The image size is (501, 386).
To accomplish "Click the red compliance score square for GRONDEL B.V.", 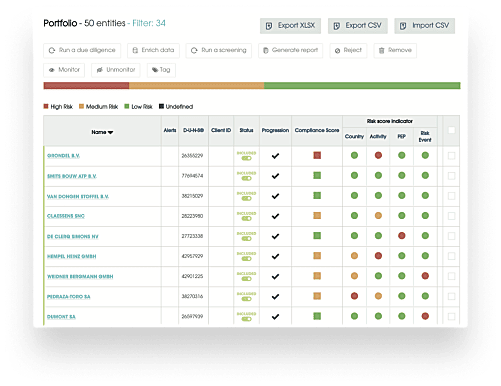I will 317,155.
